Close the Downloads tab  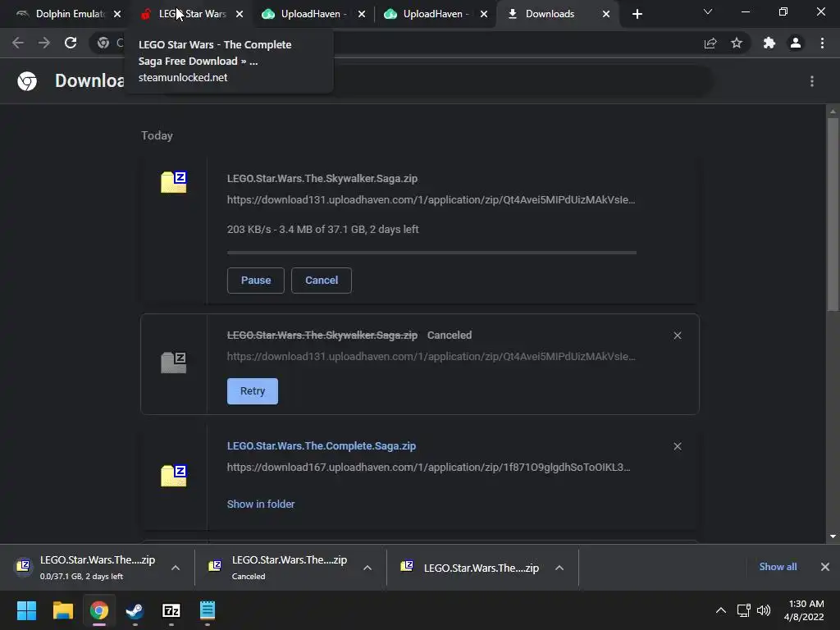(606, 14)
